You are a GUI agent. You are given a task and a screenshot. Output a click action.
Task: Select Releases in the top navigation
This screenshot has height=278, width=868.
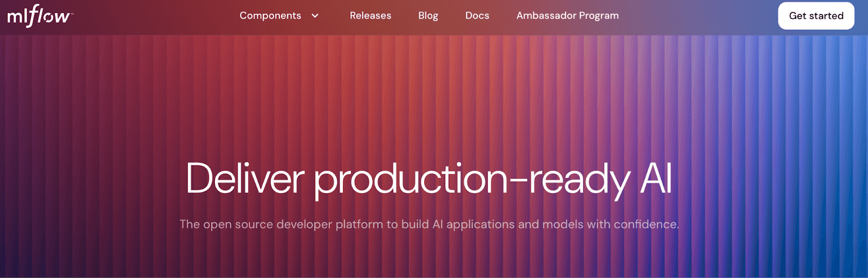coord(370,16)
